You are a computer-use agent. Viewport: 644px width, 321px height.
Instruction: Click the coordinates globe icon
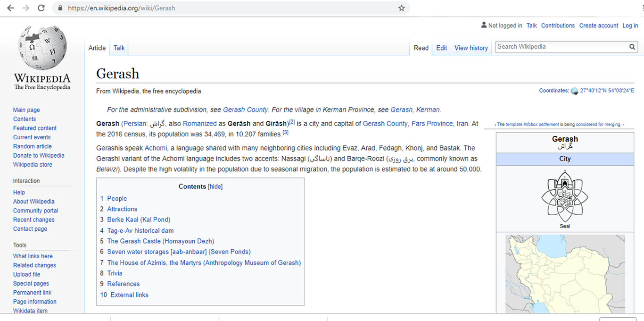574,91
